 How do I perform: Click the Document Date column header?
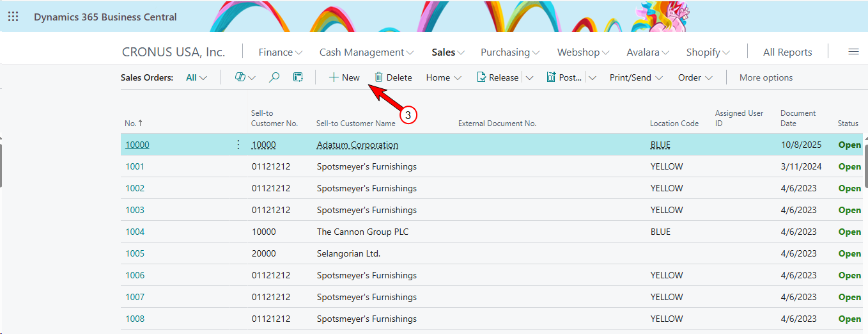tap(798, 118)
